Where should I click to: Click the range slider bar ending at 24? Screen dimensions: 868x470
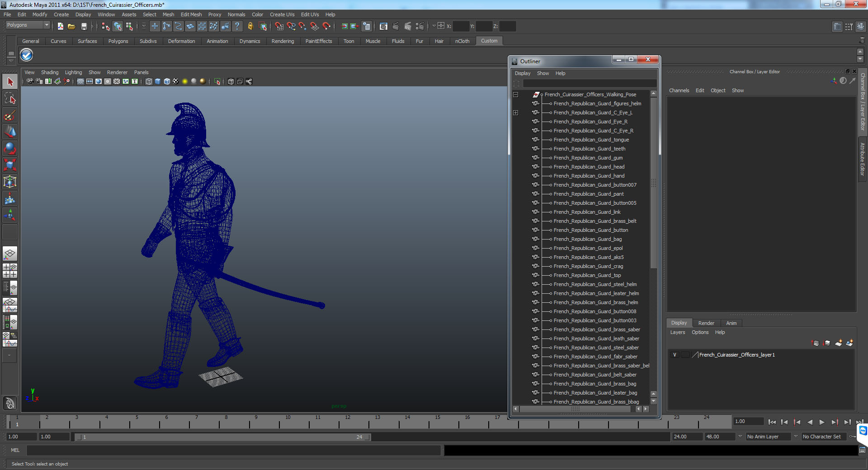pyautogui.click(x=223, y=437)
